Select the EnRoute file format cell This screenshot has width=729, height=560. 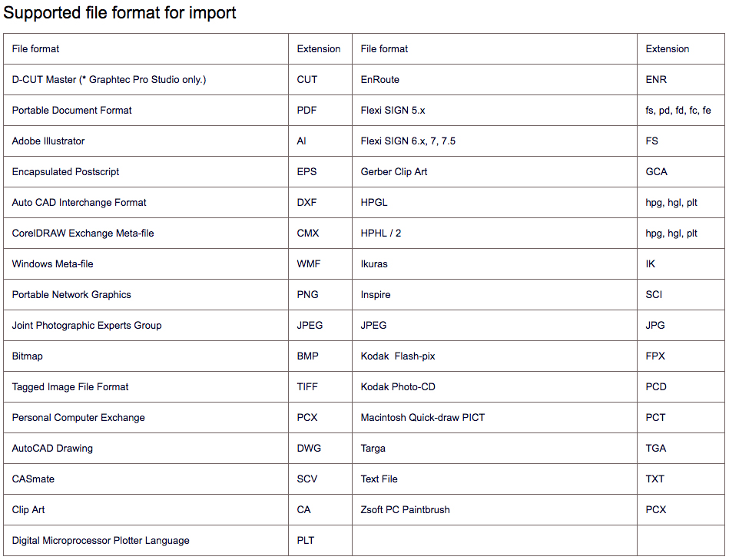(380, 80)
